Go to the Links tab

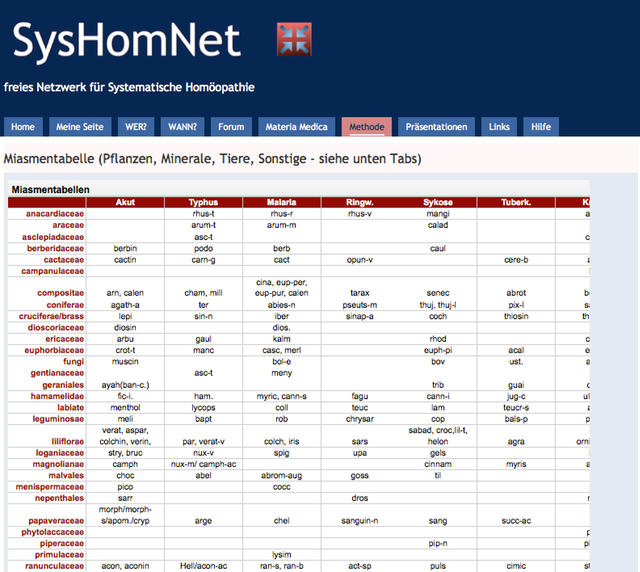coord(499,127)
